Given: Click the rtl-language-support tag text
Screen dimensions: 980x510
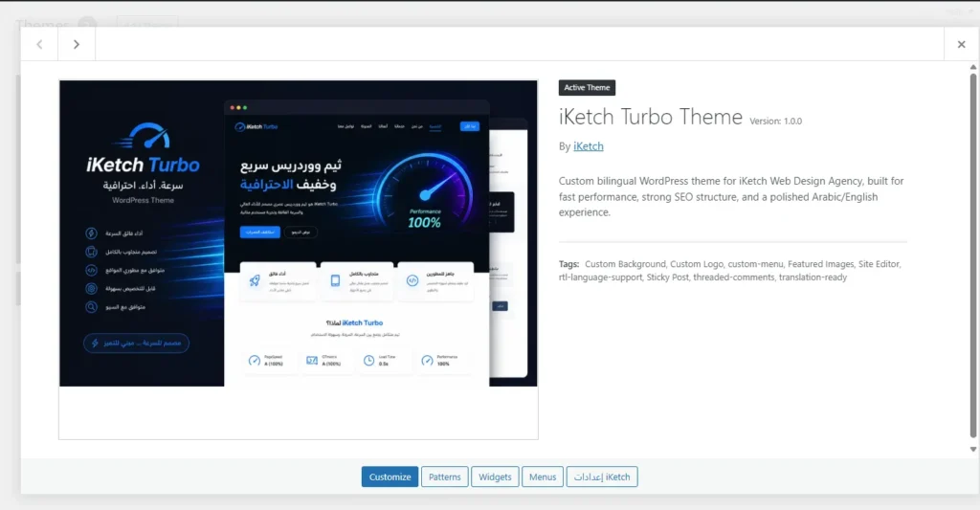Looking at the screenshot, I should click(601, 277).
